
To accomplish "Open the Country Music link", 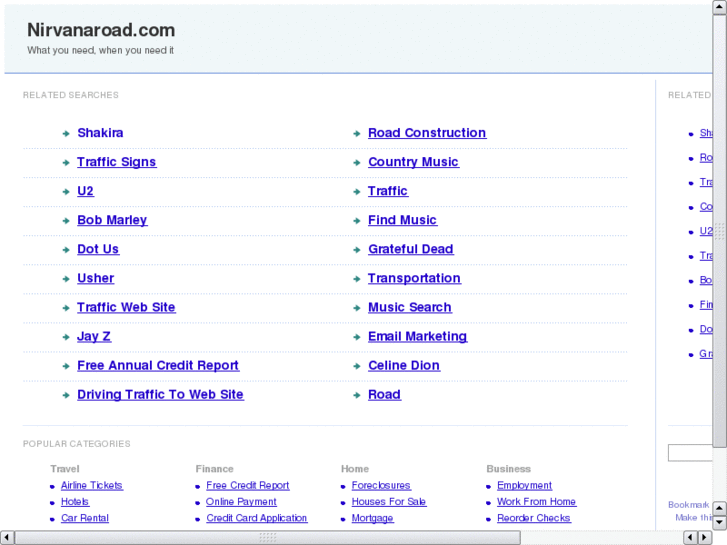I will coord(414,162).
